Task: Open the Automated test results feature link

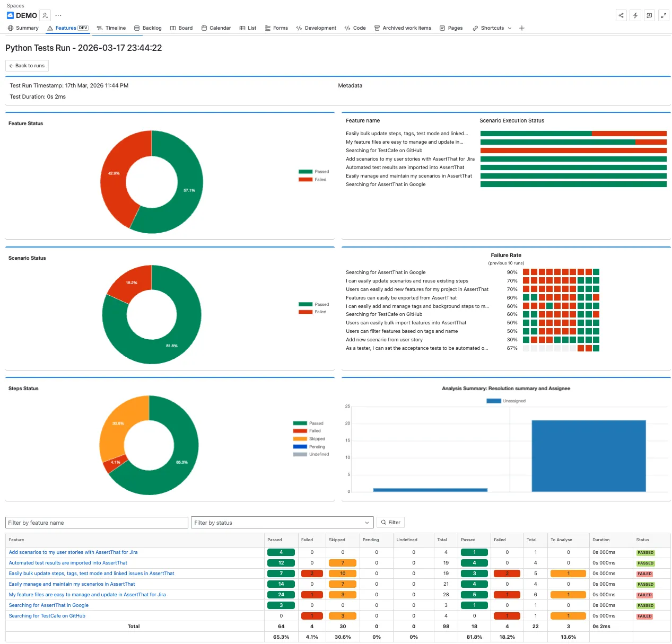Action: pyautogui.click(x=68, y=563)
